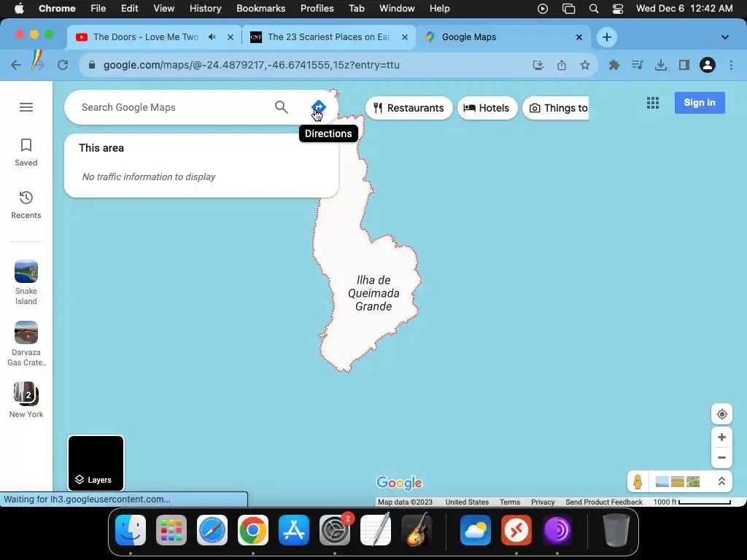This screenshot has width=747, height=560.
Task: Open a new Chrome tab
Action: [606, 37]
